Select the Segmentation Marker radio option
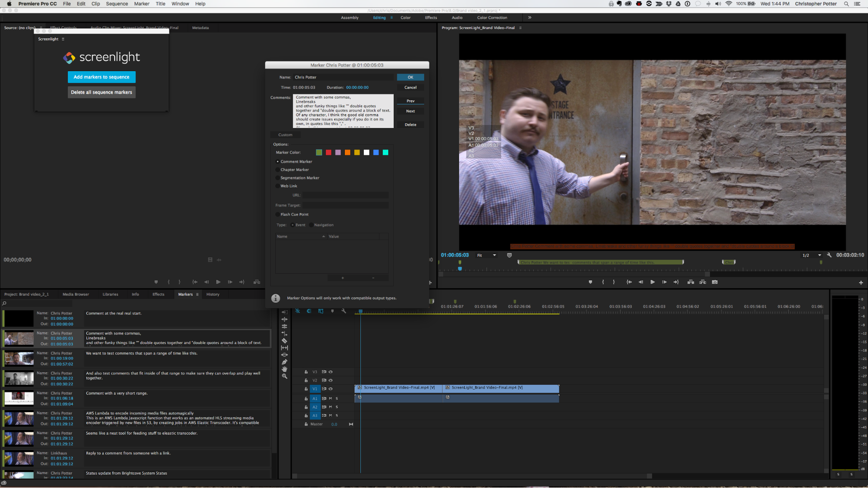Viewport: 868px width, 488px height. (x=278, y=178)
